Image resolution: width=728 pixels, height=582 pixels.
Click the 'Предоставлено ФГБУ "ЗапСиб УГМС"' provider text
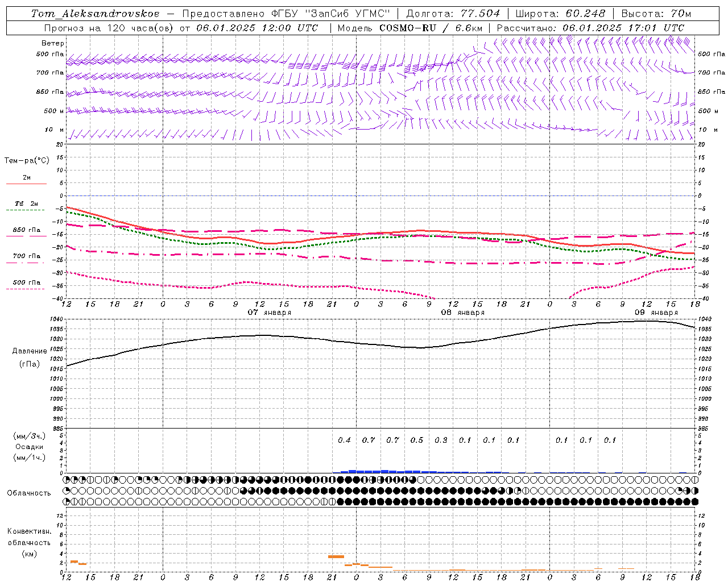286,14
